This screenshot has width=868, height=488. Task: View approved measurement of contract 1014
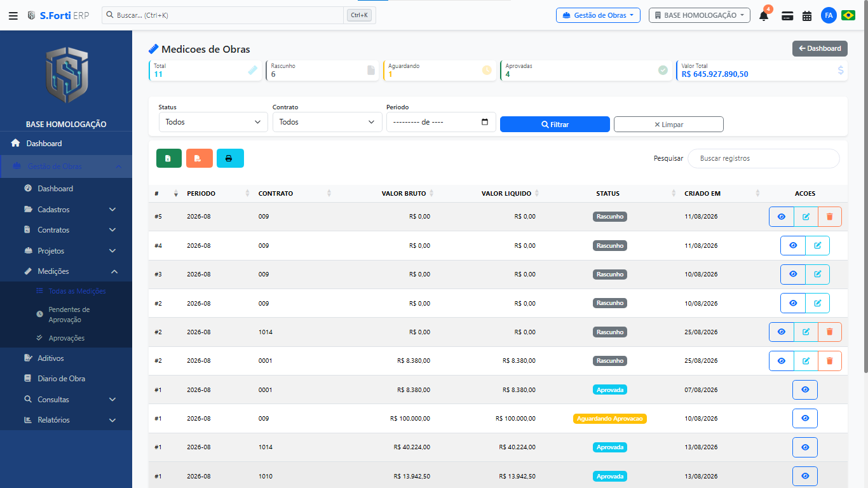[x=805, y=447]
